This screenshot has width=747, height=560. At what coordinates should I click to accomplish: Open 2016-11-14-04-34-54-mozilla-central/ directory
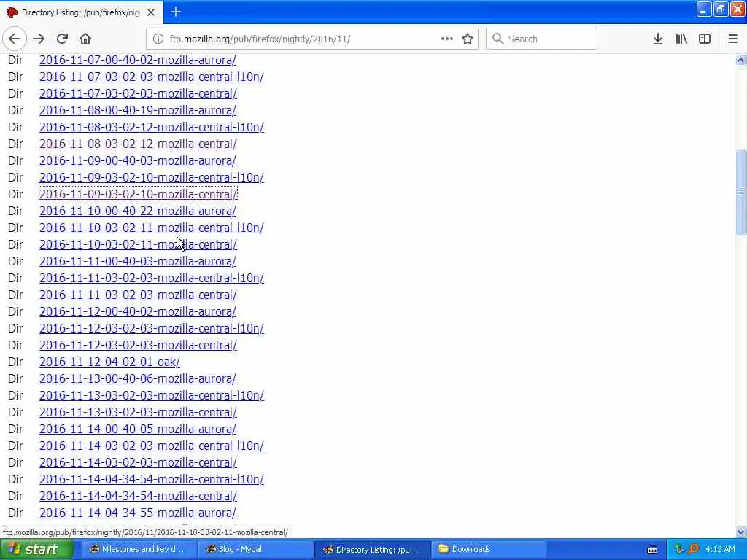pos(138,496)
